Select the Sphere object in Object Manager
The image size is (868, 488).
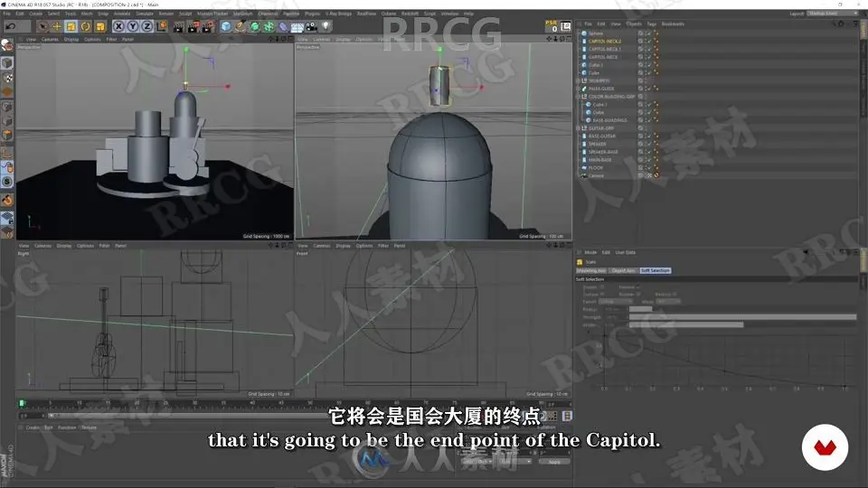(x=596, y=33)
